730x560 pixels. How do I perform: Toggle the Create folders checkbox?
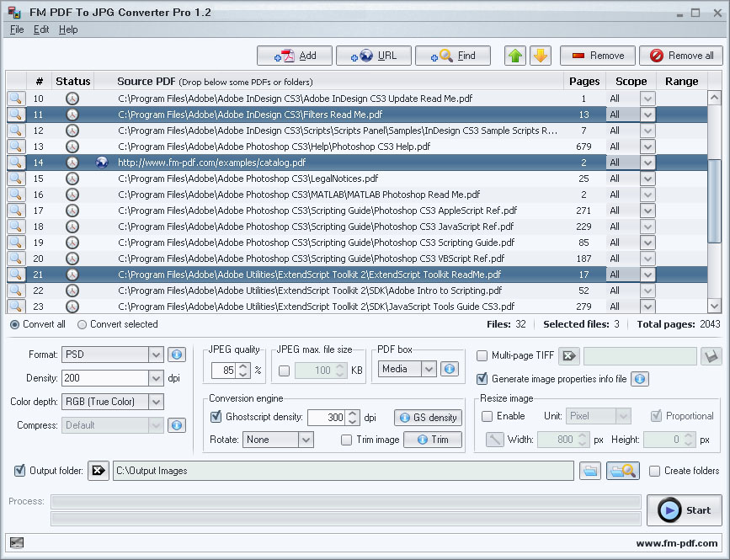654,471
